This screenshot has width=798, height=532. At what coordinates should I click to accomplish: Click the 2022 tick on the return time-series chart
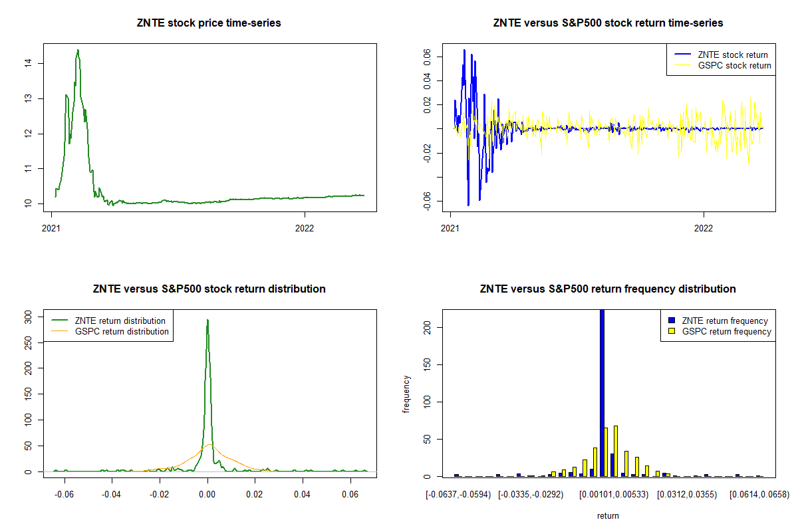tap(704, 227)
